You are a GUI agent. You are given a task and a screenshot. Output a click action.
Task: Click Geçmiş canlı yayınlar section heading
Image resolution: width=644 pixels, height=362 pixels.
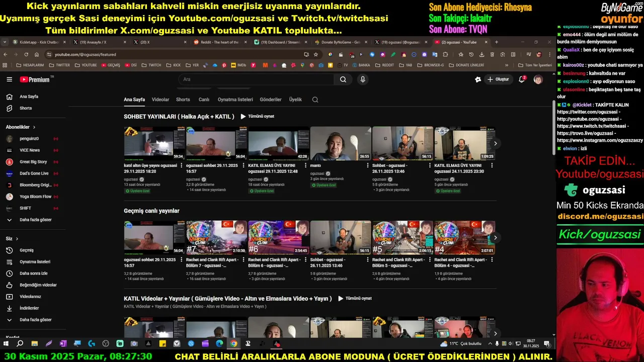[151, 211]
